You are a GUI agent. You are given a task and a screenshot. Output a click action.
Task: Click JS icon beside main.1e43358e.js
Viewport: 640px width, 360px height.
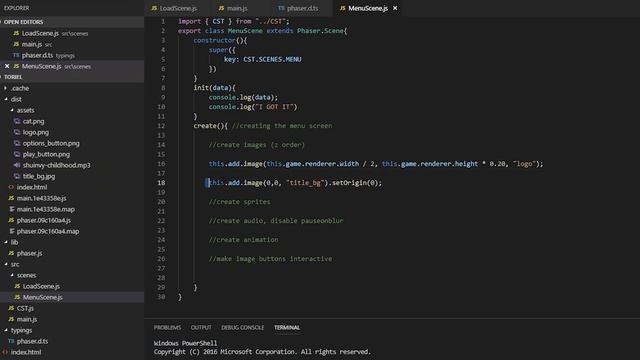click(11, 198)
